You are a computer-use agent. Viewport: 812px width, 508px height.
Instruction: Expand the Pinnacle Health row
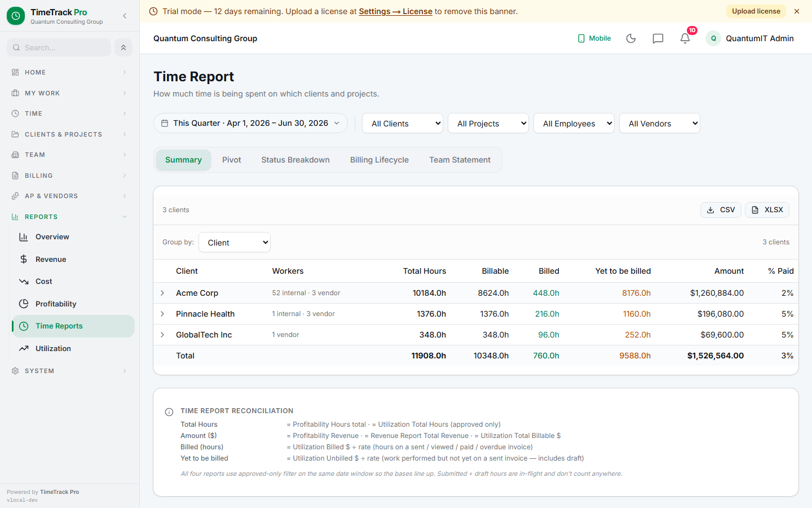click(x=162, y=314)
